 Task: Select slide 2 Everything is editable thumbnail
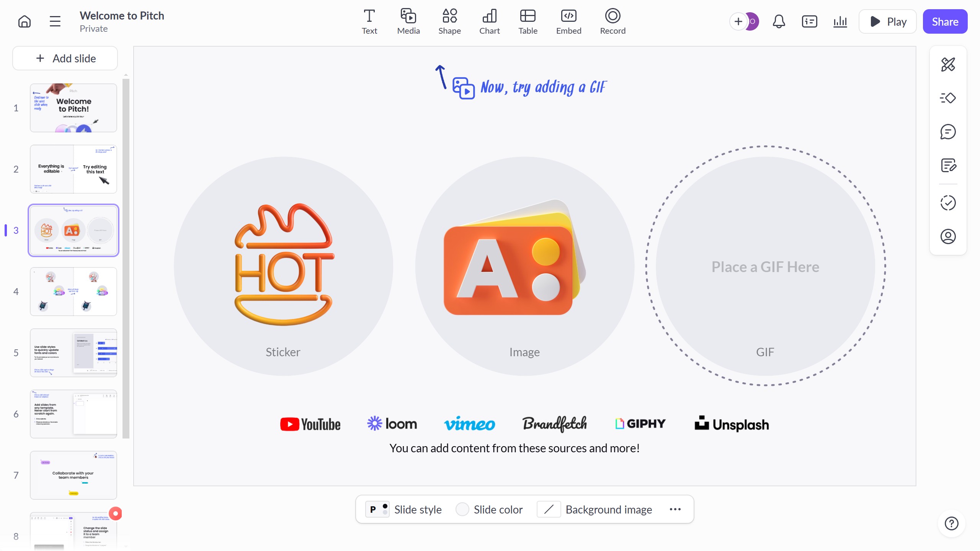(73, 169)
